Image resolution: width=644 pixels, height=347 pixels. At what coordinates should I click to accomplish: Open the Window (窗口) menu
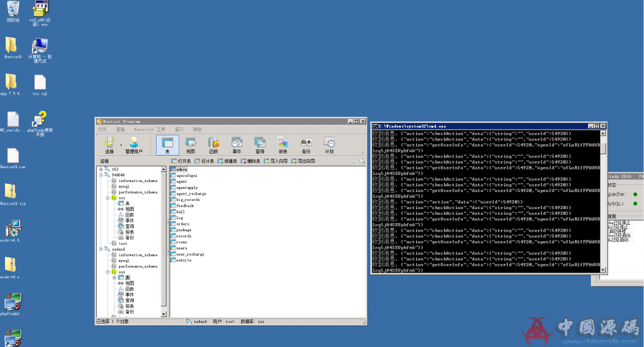point(179,130)
